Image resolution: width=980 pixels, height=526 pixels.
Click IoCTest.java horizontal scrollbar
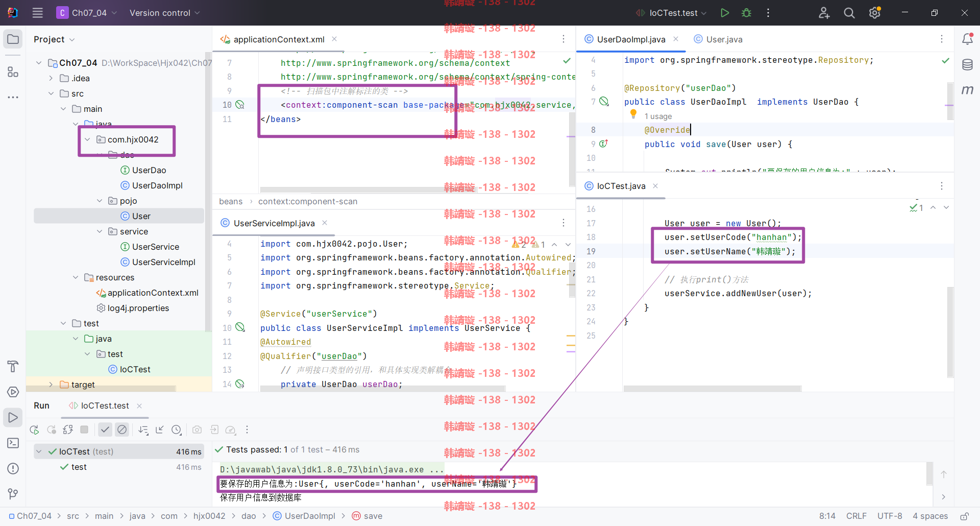(713, 389)
